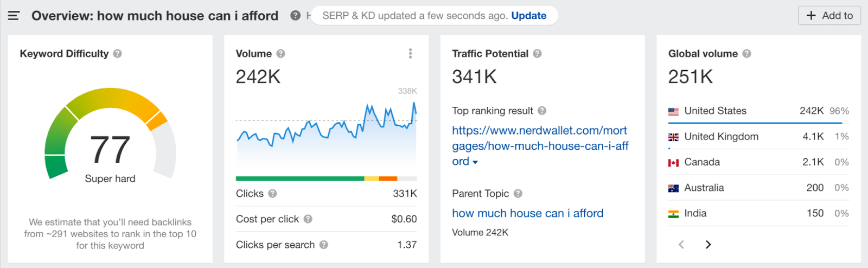The image size is (868, 268).
Task: Expand the nerdwallet URL dropdown caret
Action: tap(475, 162)
